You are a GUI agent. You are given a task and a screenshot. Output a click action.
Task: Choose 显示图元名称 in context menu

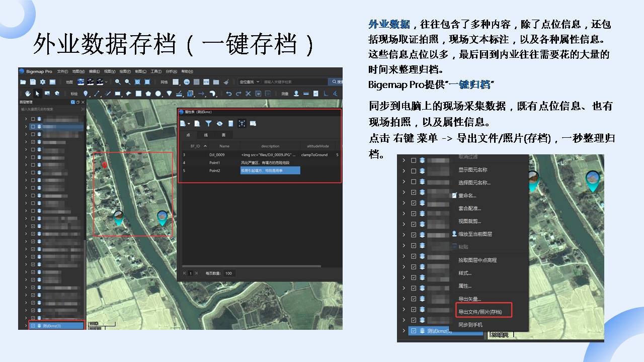[472, 170]
